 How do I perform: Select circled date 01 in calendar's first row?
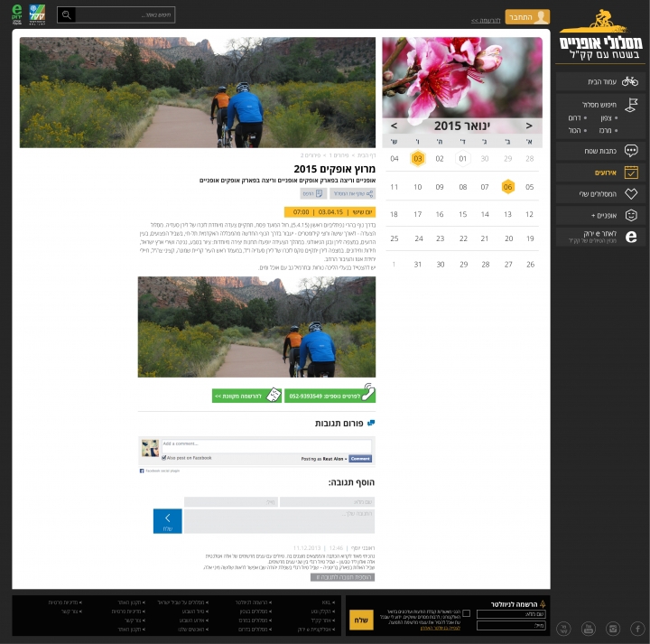[x=462, y=158]
